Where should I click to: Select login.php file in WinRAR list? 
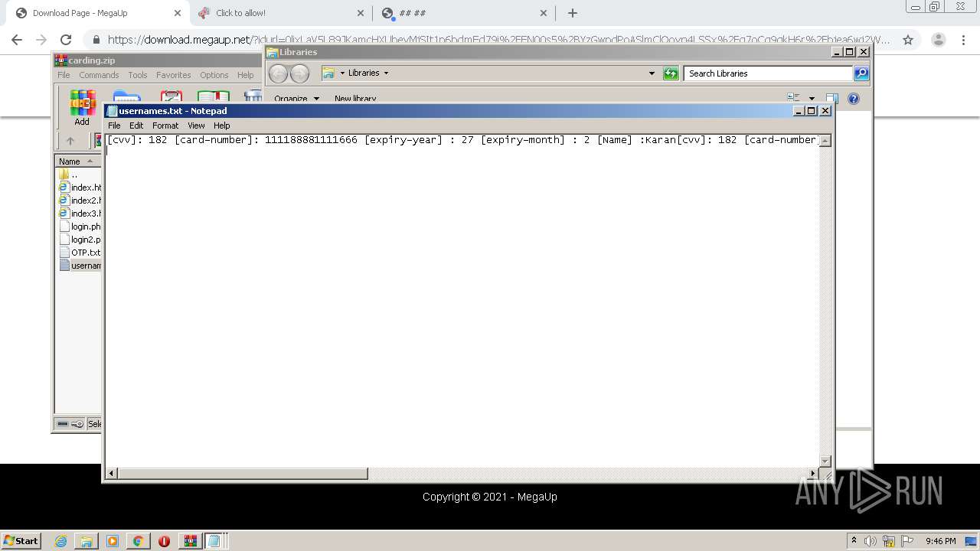tap(80, 227)
